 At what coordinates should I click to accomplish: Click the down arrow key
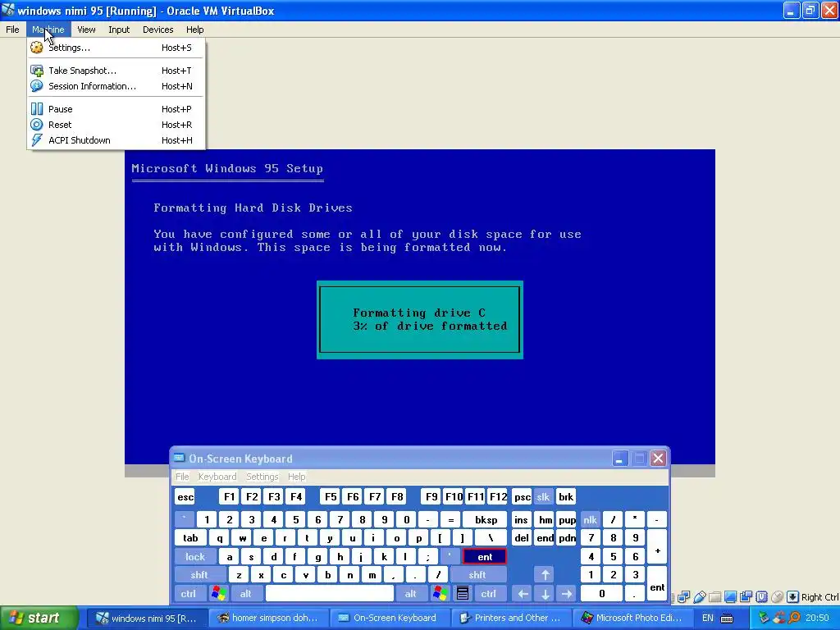point(545,594)
